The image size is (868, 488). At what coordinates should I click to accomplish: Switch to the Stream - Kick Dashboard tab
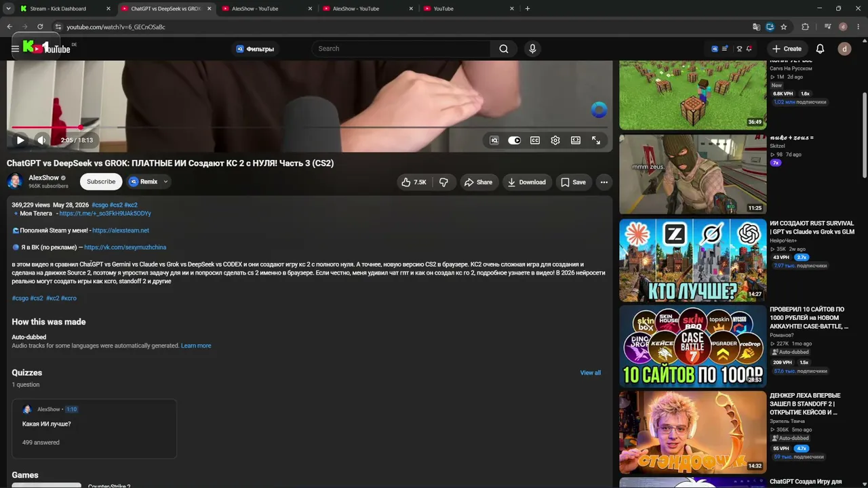[x=65, y=9]
